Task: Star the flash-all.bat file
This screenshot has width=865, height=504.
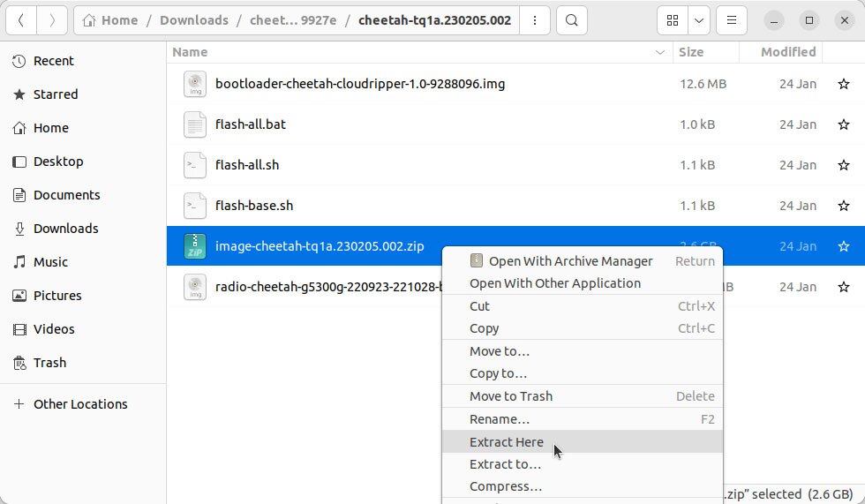Action: coord(843,125)
